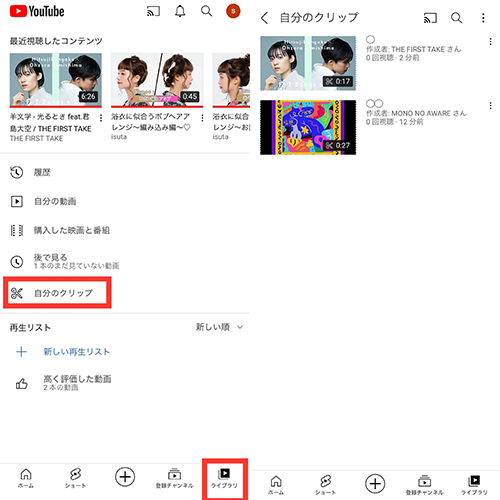This screenshot has height=500, width=500.
Task: Open the red account avatar
Action: [x=233, y=11]
